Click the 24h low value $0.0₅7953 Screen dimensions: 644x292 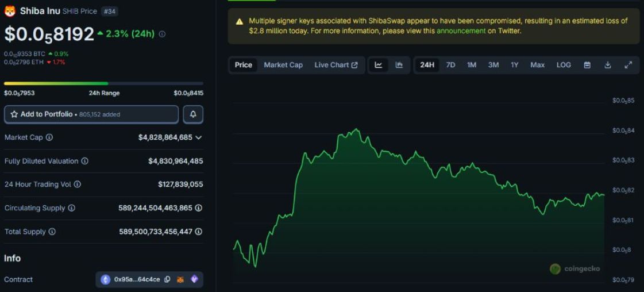(20, 93)
